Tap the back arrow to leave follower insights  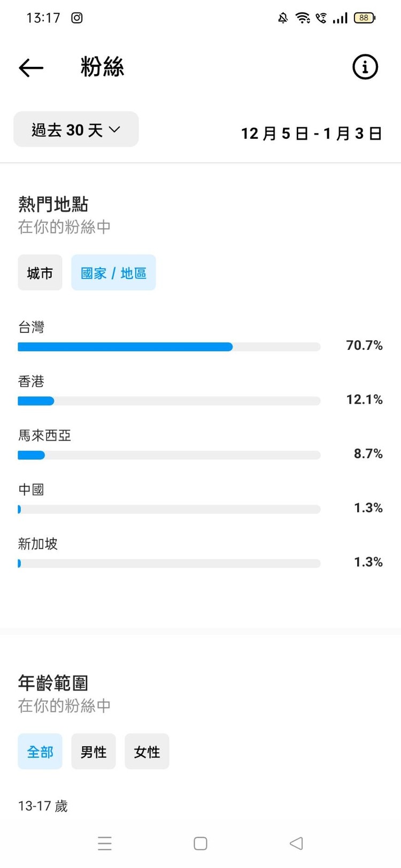(x=30, y=67)
